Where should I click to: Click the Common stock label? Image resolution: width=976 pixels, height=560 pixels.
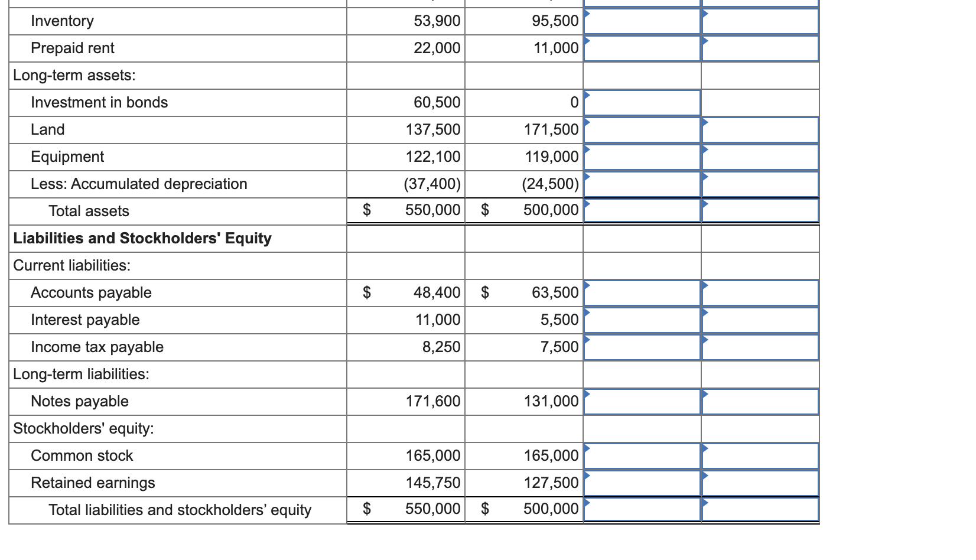[82, 456]
